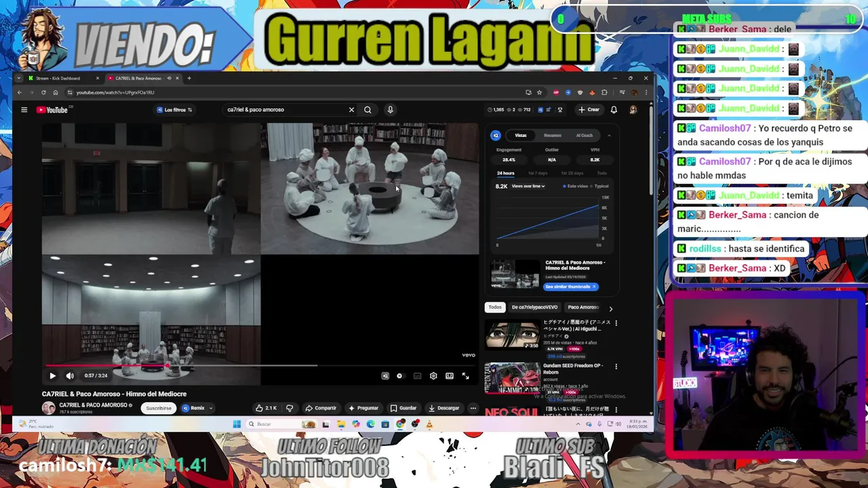This screenshot has width=868, height=488.
Task: Select the 1st 7 days range tab
Action: (538, 174)
